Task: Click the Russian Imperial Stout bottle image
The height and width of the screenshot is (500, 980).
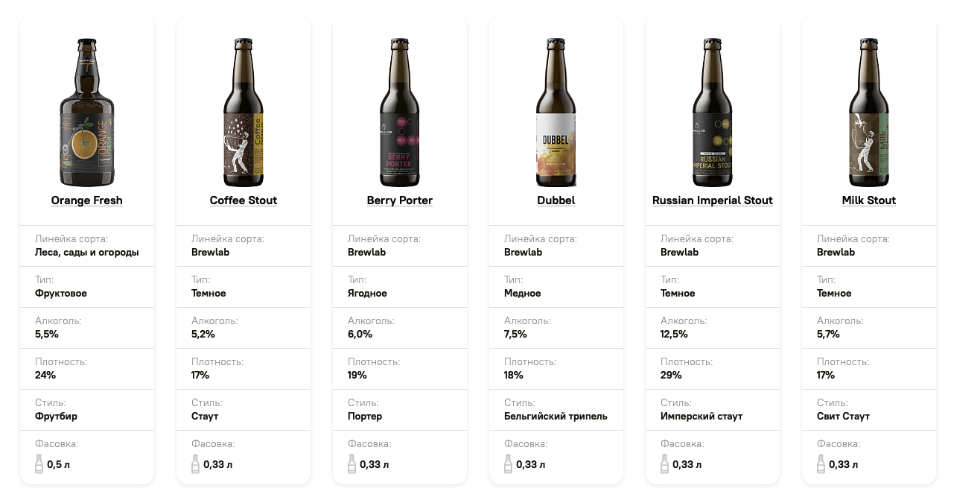Action: [713, 112]
